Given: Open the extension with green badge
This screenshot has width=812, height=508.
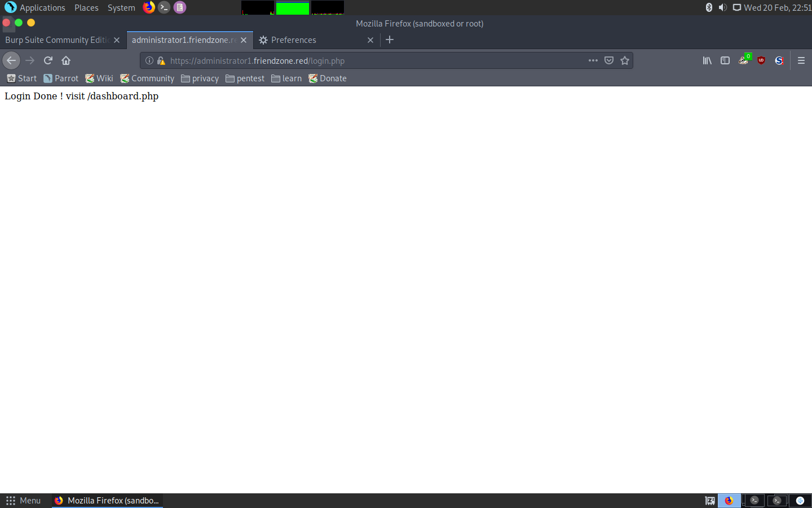Looking at the screenshot, I should [x=744, y=59].
